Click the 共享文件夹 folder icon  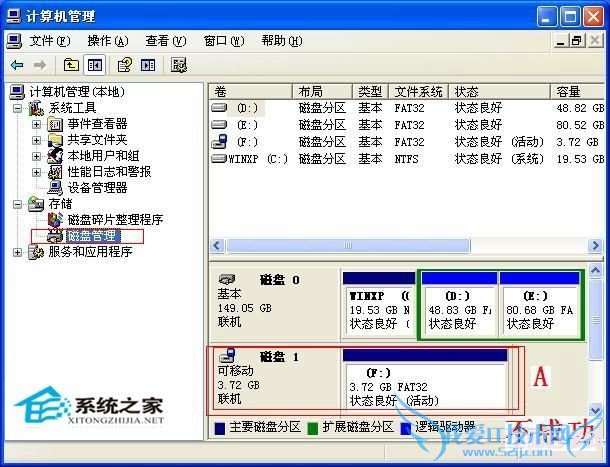tap(55, 140)
